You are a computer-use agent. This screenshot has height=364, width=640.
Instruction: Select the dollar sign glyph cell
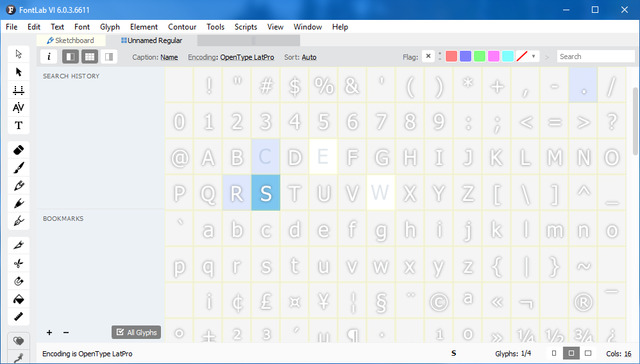click(294, 85)
